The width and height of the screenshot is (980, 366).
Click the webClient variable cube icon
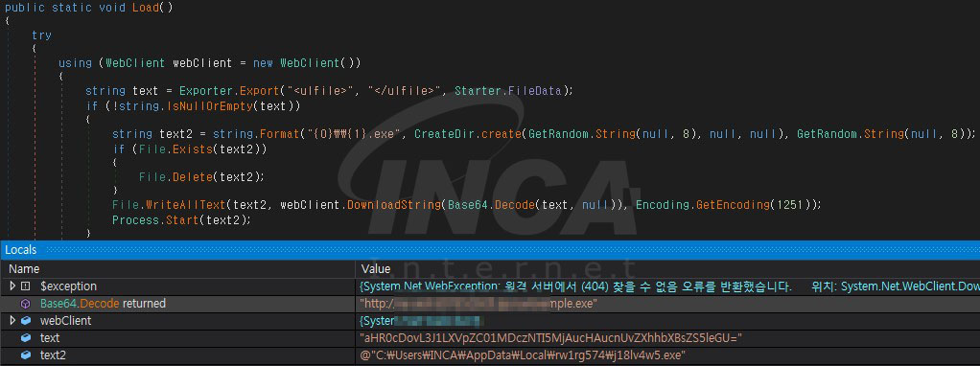coord(26,320)
